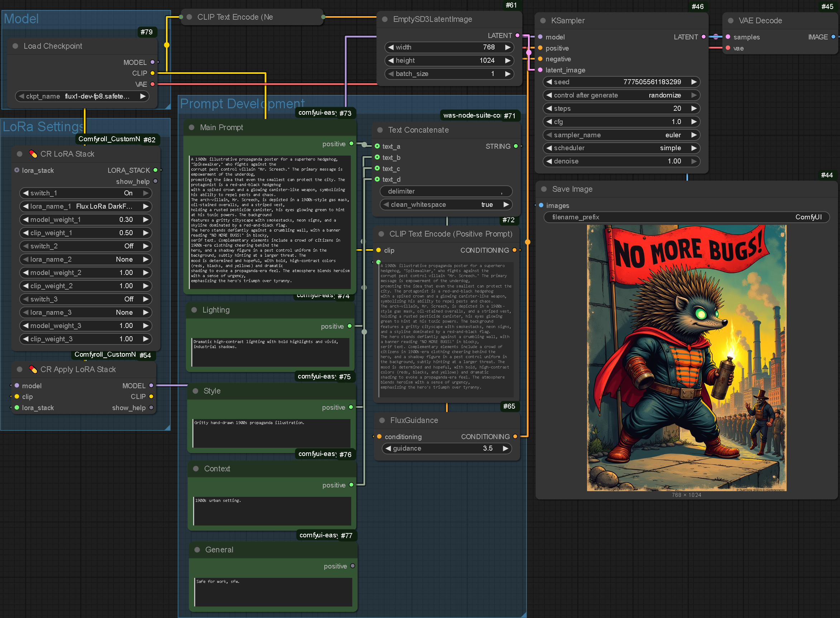Click the VAE output socket on Load Checkpoint
Image resolution: width=840 pixels, height=618 pixels.
pos(152,84)
